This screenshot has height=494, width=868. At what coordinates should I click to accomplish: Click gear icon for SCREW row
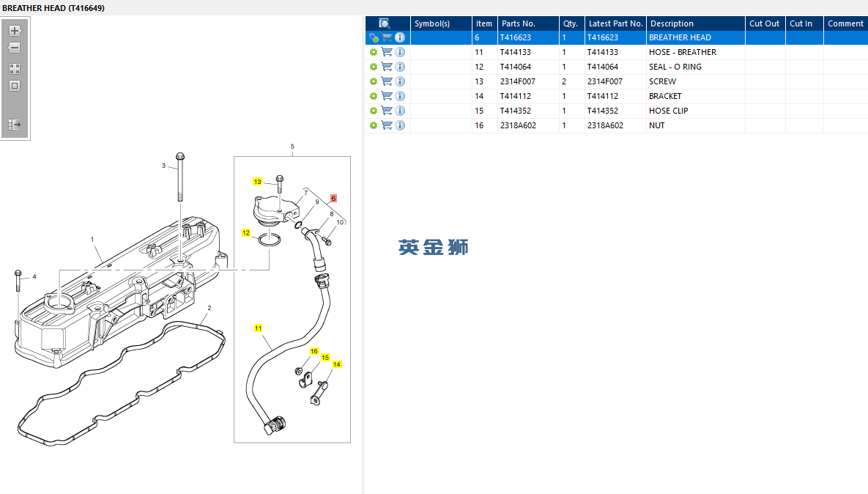374,81
